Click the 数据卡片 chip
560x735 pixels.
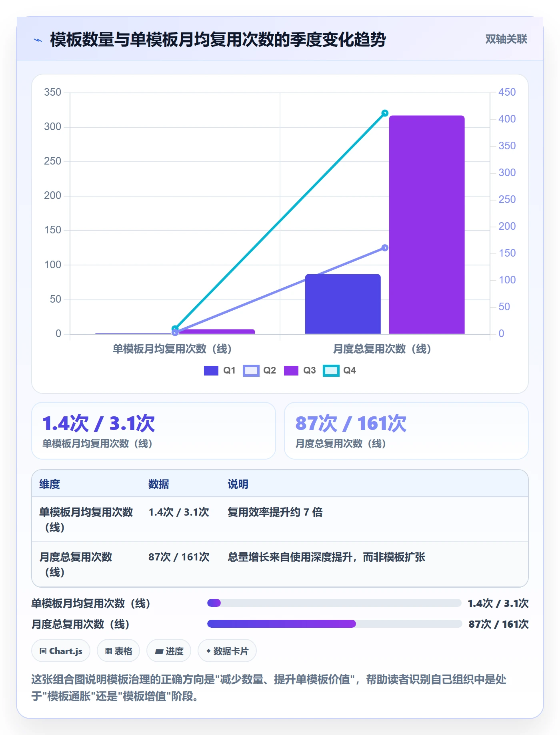227,651
